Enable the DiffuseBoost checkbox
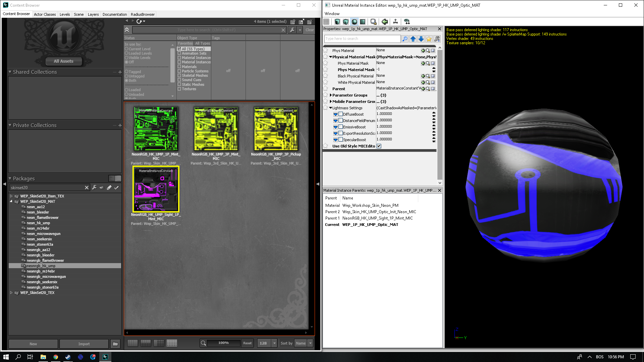 tap(341, 114)
